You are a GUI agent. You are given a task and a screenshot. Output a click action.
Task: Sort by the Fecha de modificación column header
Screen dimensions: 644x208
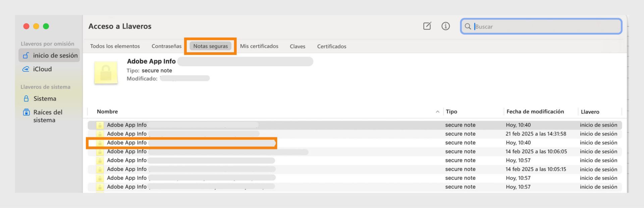[x=535, y=112]
